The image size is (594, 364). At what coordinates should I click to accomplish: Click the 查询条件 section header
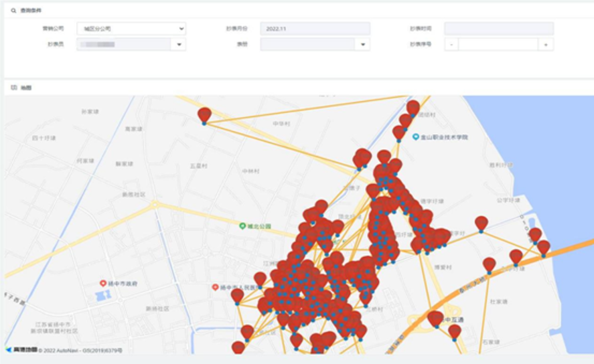(30, 11)
